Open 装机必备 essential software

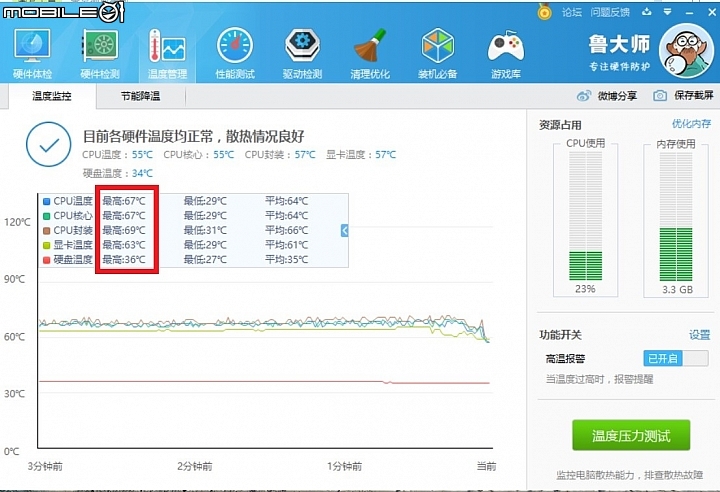click(x=438, y=53)
